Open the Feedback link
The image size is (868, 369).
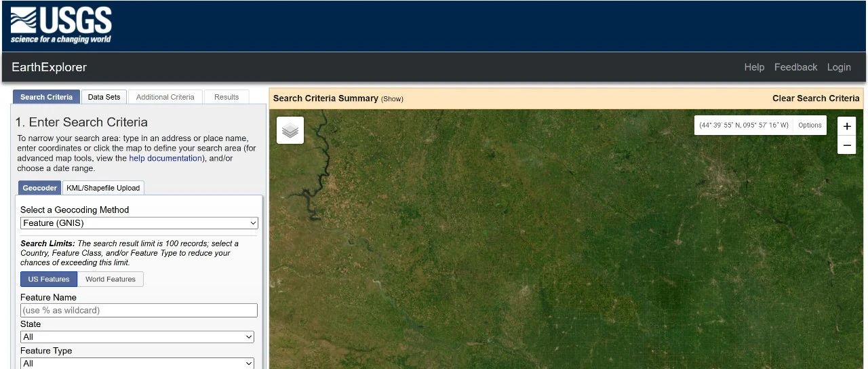tap(795, 67)
